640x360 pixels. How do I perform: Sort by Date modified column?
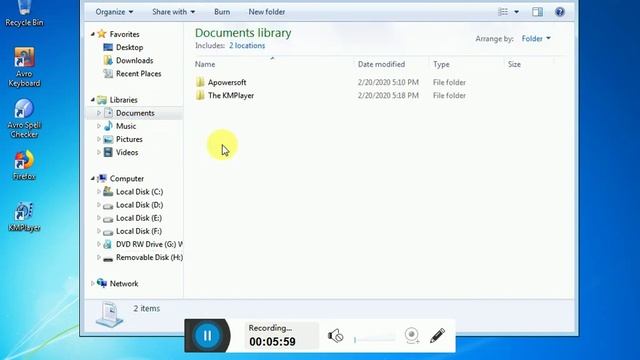tap(381, 64)
